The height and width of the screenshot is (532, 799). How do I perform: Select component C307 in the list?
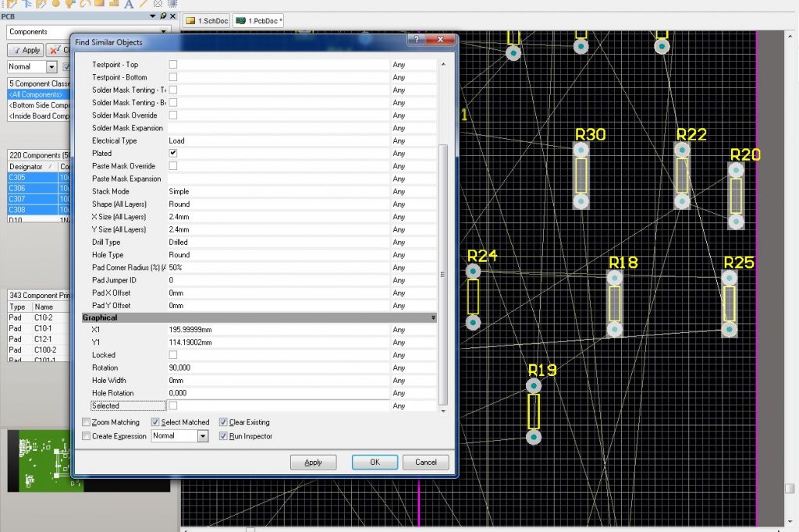point(38,199)
